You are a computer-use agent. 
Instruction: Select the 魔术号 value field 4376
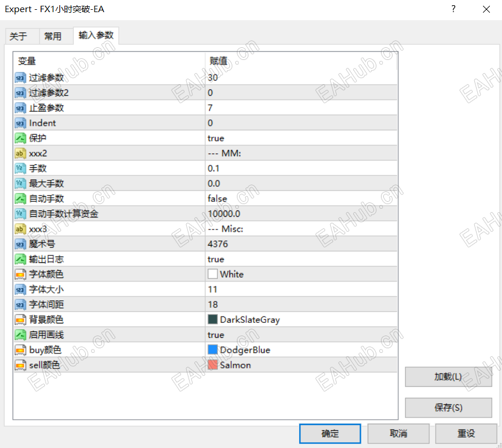[x=259, y=244]
